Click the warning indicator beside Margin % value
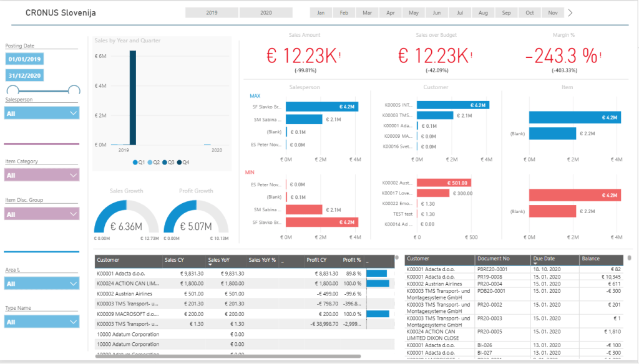This screenshot has height=364, width=639. pyautogui.click(x=602, y=55)
